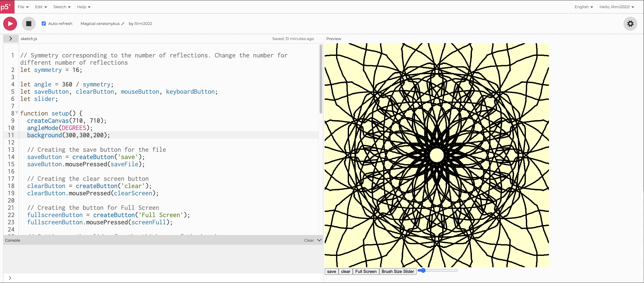Click the 'let angle = 360 / symmetry;' line
The height and width of the screenshot is (283, 644).
(x=67, y=84)
